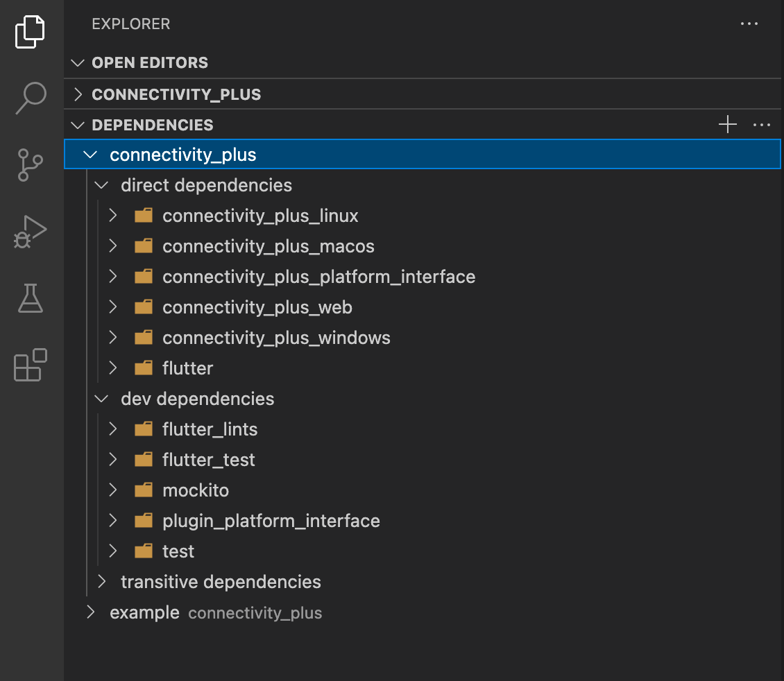Open the Extensions view
The image size is (784, 681).
click(31, 365)
